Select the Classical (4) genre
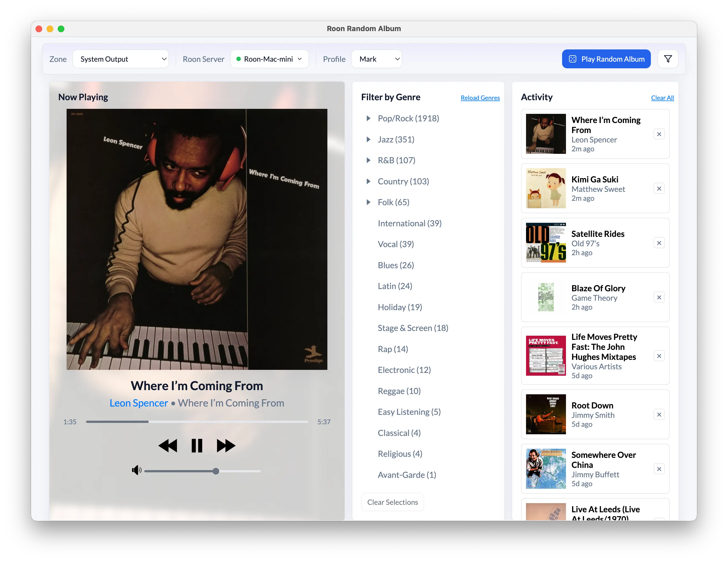The width and height of the screenshot is (728, 562). 399,433
